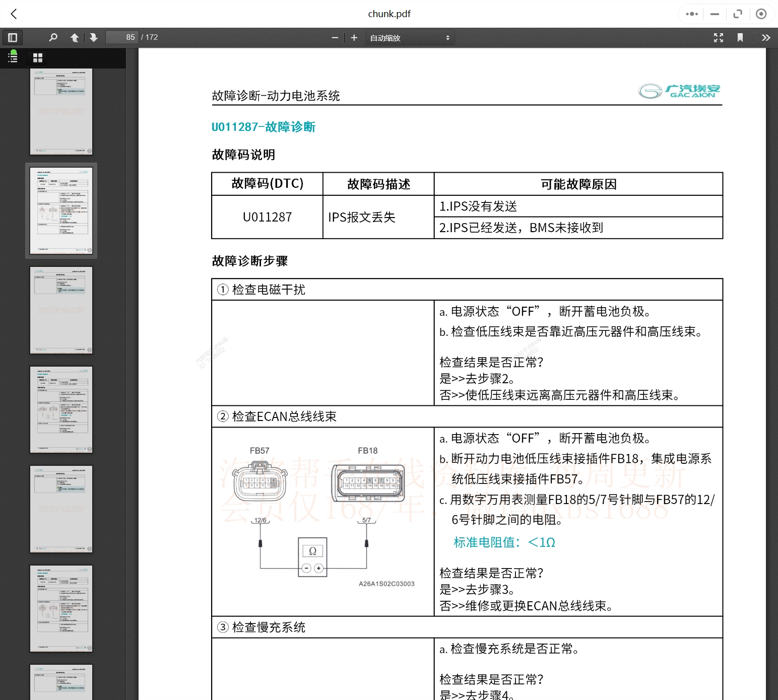
Task: Expand the more tools chevron menu
Action: [x=766, y=37]
